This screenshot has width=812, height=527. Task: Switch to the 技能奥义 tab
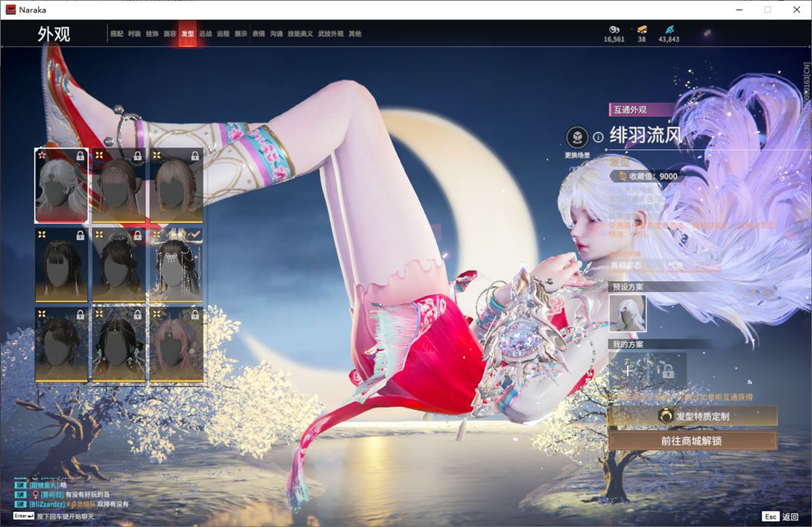point(300,34)
